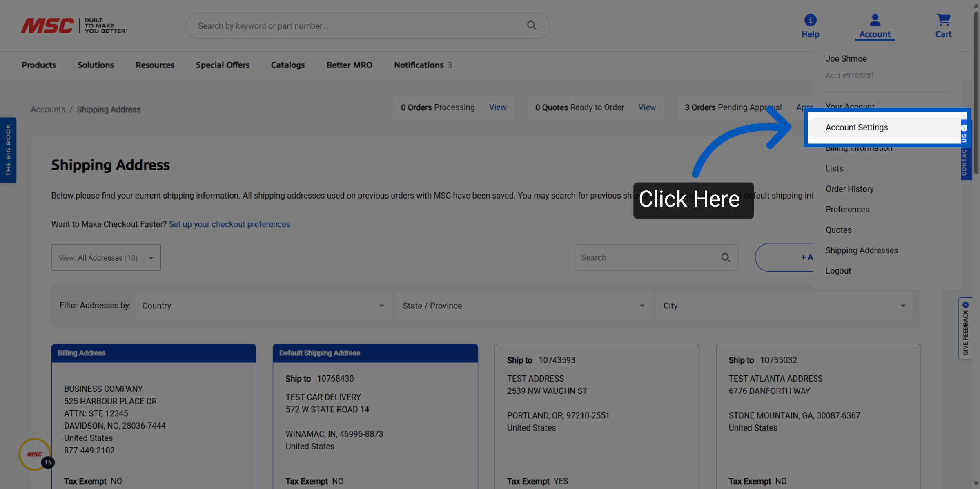Click Tax Exempt YES on Portland card

click(537, 481)
